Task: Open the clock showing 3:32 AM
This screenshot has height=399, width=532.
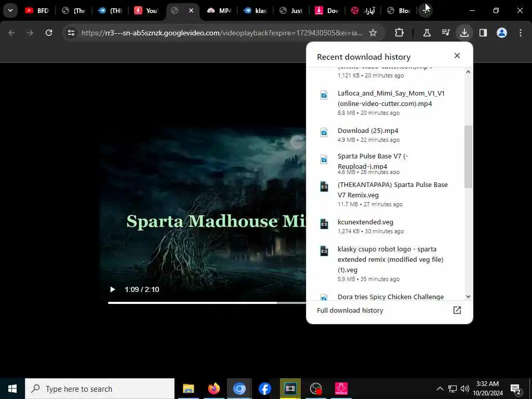Action: pos(488,389)
